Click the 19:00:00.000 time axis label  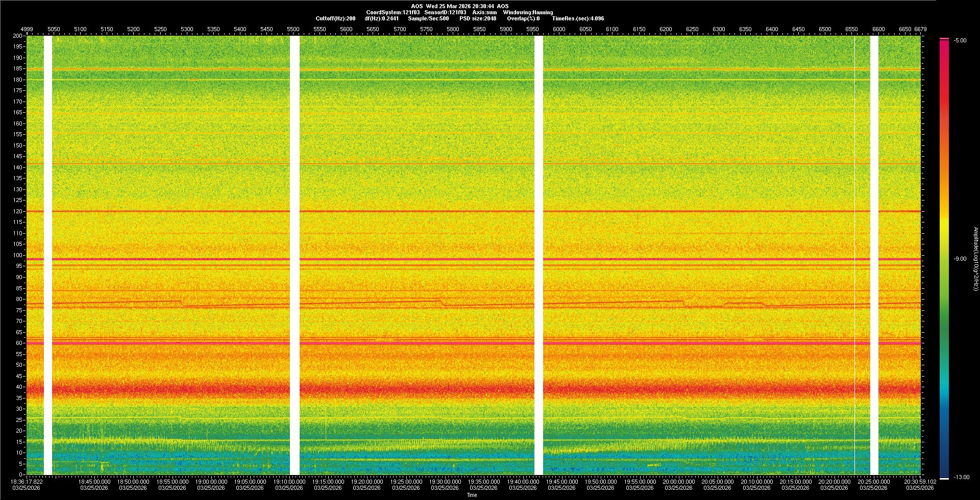211,481
